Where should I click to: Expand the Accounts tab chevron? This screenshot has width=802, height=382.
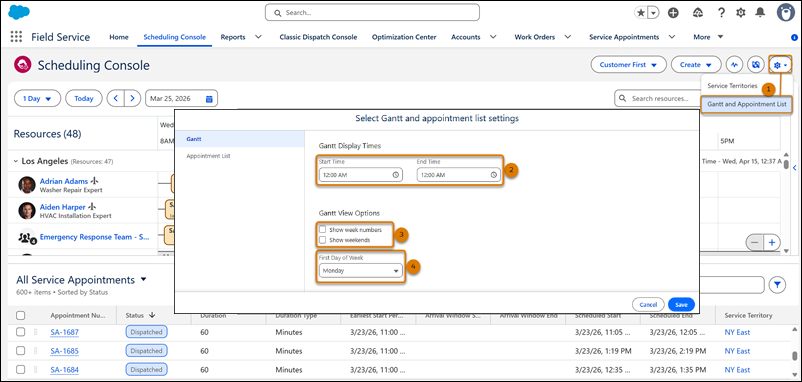point(493,37)
